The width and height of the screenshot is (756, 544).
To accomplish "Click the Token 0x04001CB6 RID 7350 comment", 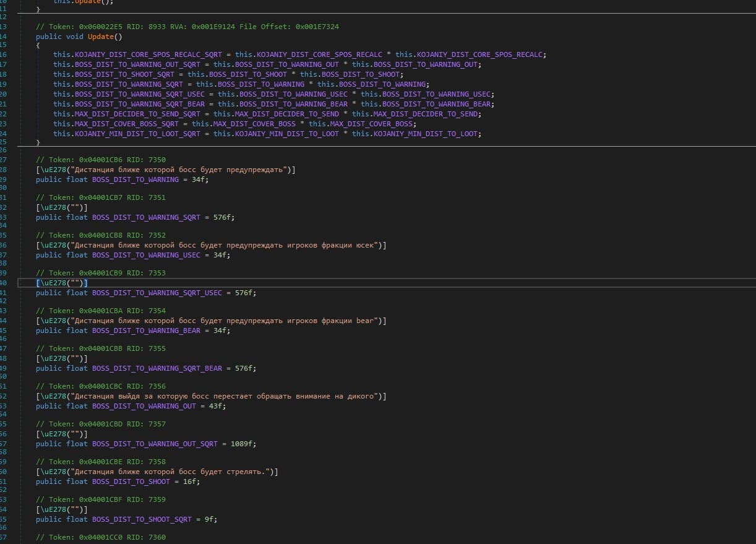I will (x=101, y=160).
